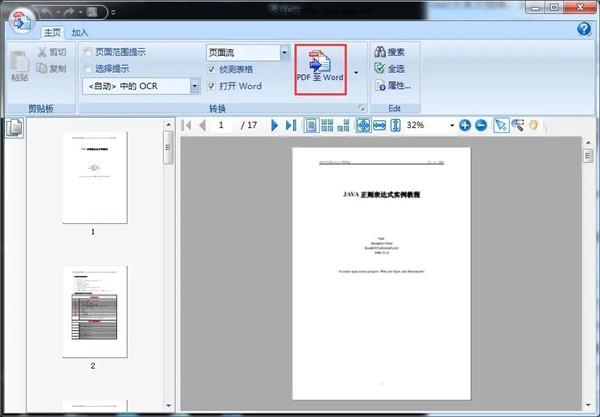Uncheck the 打开 Word option
This screenshot has height=417, width=600.
point(211,86)
